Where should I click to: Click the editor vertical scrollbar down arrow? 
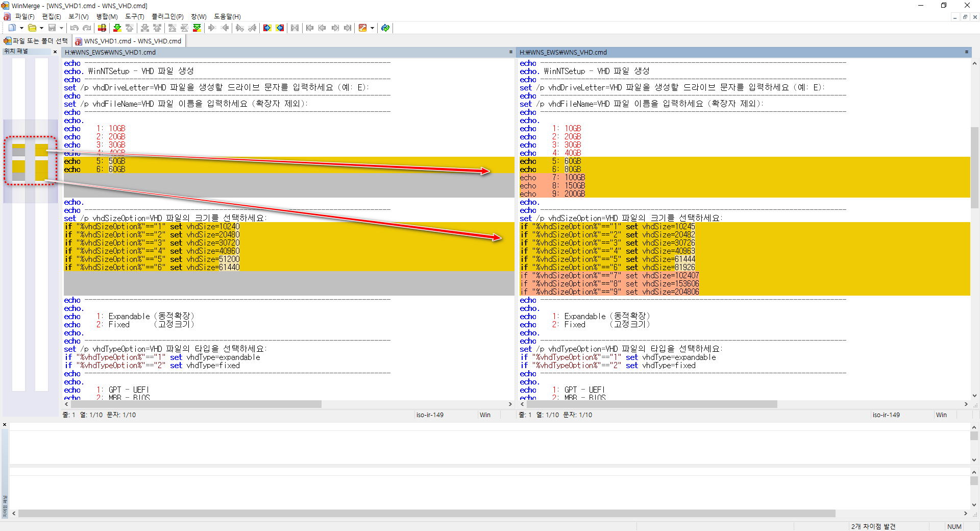(x=974, y=396)
